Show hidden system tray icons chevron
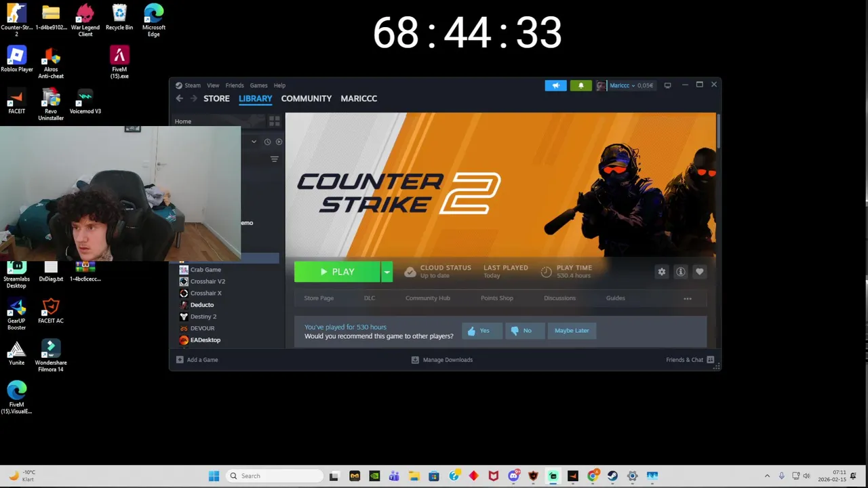The image size is (868, 488). pyautogui.click(x=767, y=476)
